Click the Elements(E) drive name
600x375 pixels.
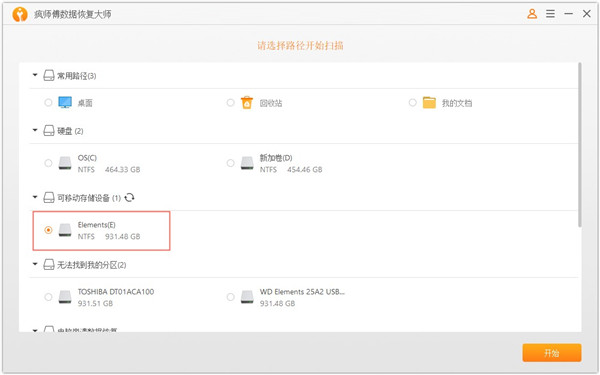click(x=96, y=225)
